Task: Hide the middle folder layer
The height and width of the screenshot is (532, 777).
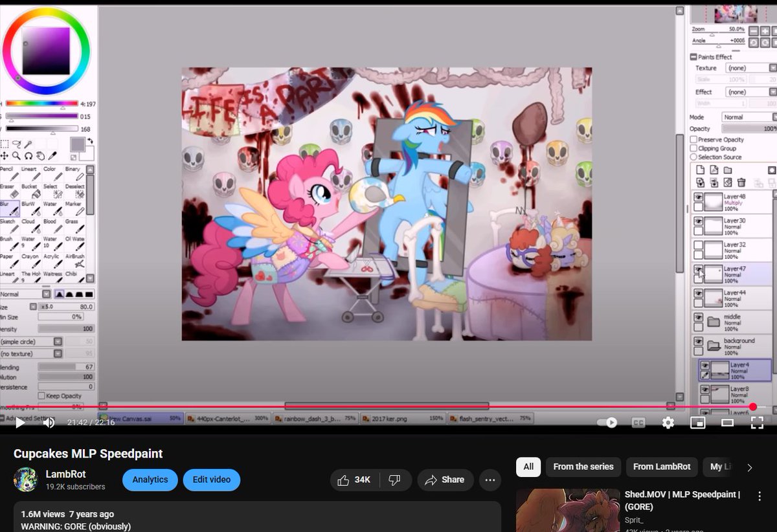Action: 698,317
